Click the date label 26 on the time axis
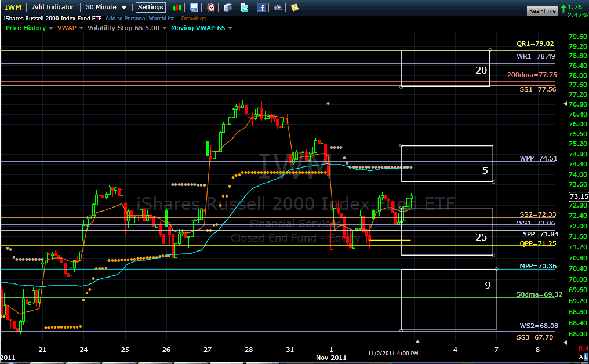The image size is (589, 364). click(x=166, y=350)
